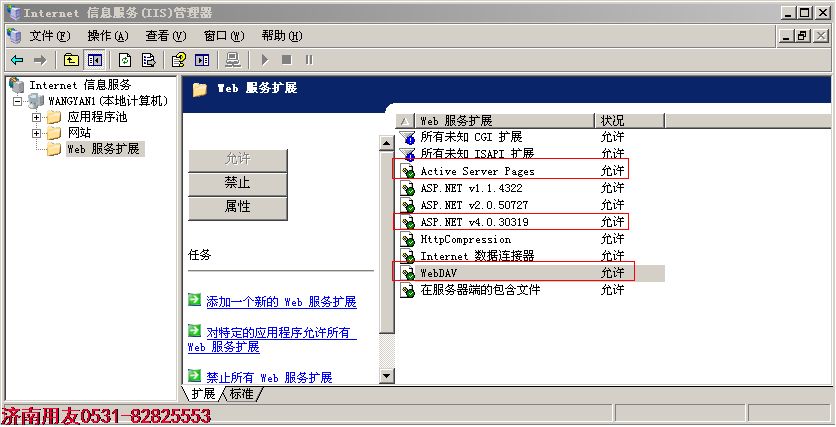The height and width of the screenshot is (427, 836).
Task: Click the Refresh toolbar icon
Action: click(125, 60)
